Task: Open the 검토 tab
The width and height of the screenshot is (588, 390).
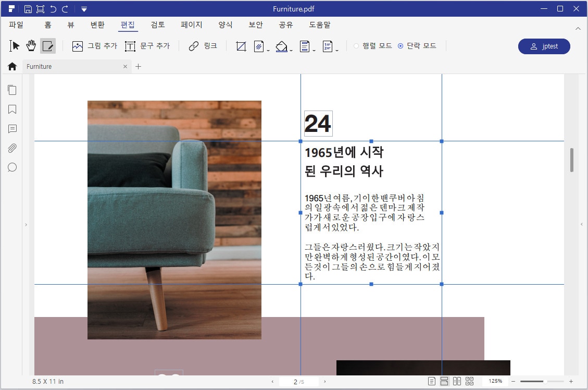Action: click(158, 25)
